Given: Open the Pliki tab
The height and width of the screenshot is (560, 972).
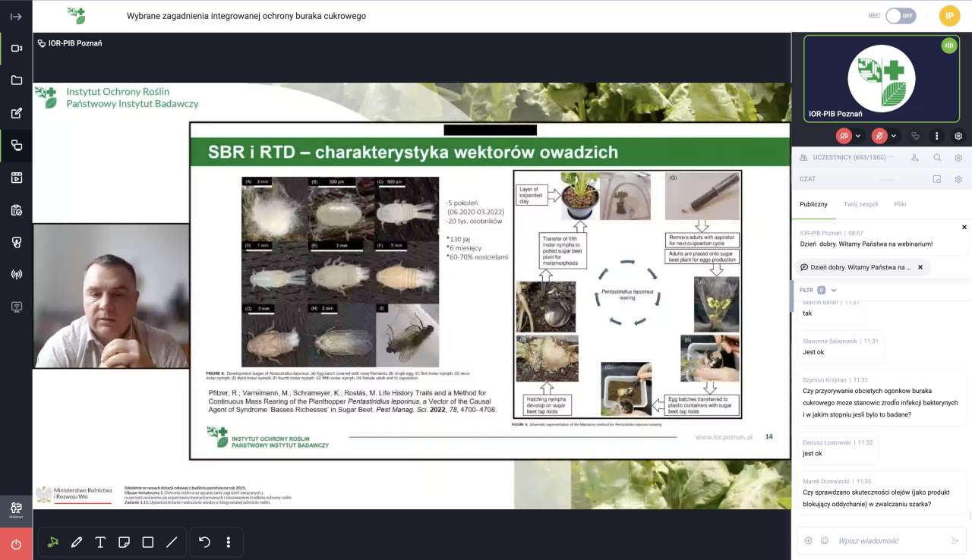Looking at the screenshot, I should click(900, 204).
